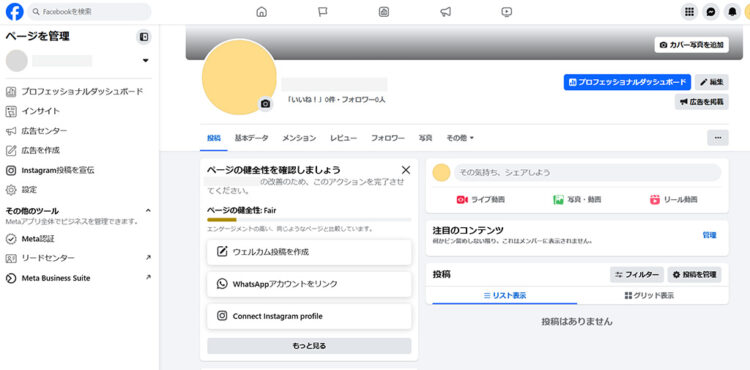Expand the page switcher dropdown arrow
Screen dimensions: 750x370
[x=145, y=60]
